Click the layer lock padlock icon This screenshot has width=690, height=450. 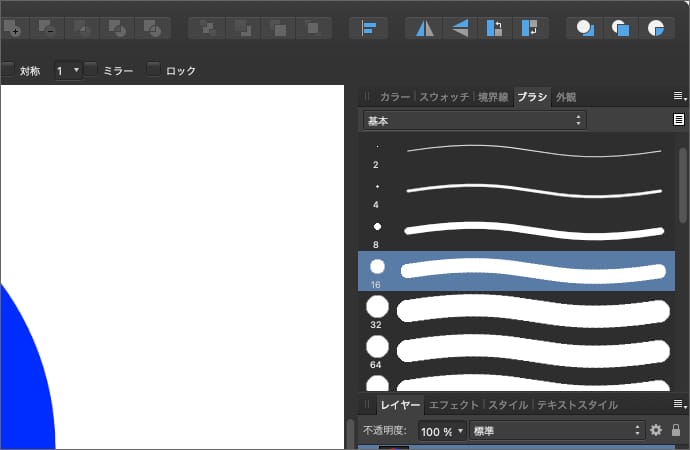676,430
